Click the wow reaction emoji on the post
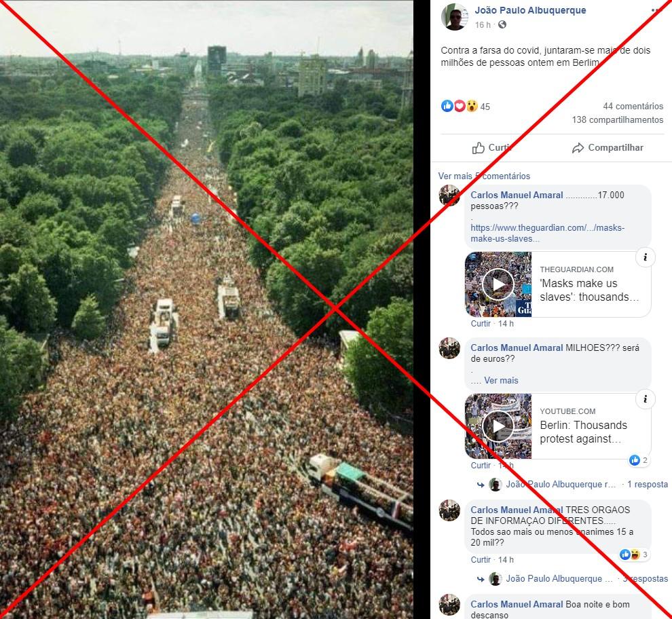 click(472, 106)
